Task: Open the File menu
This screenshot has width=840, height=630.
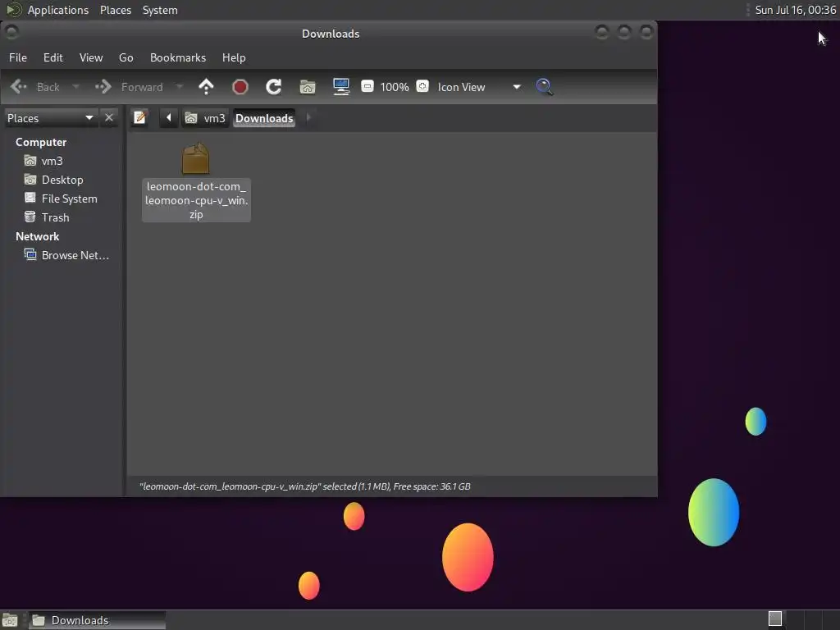Action: click(18, 57)
